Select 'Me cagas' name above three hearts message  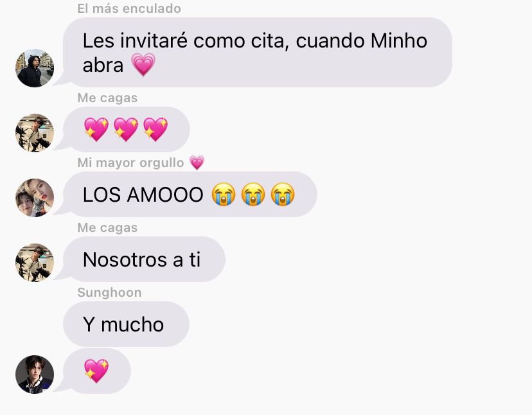[x=107, y=98]
